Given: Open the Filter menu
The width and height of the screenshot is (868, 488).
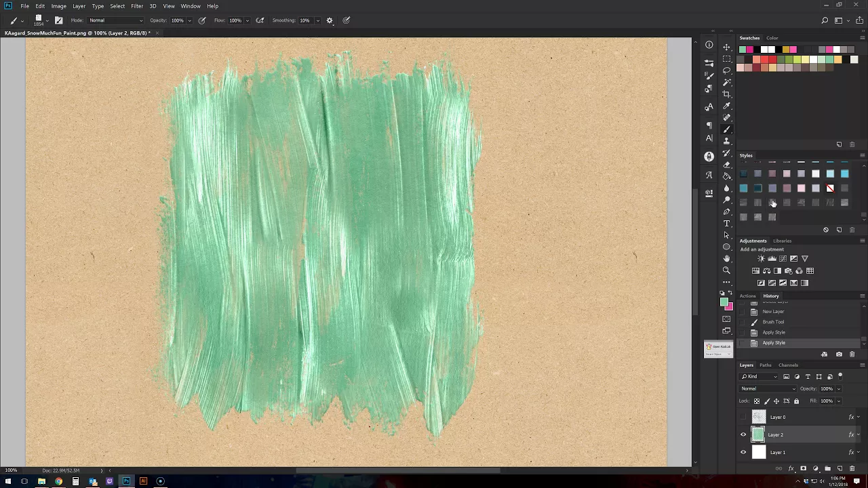Looking at the screenshot, I should 137,6.
